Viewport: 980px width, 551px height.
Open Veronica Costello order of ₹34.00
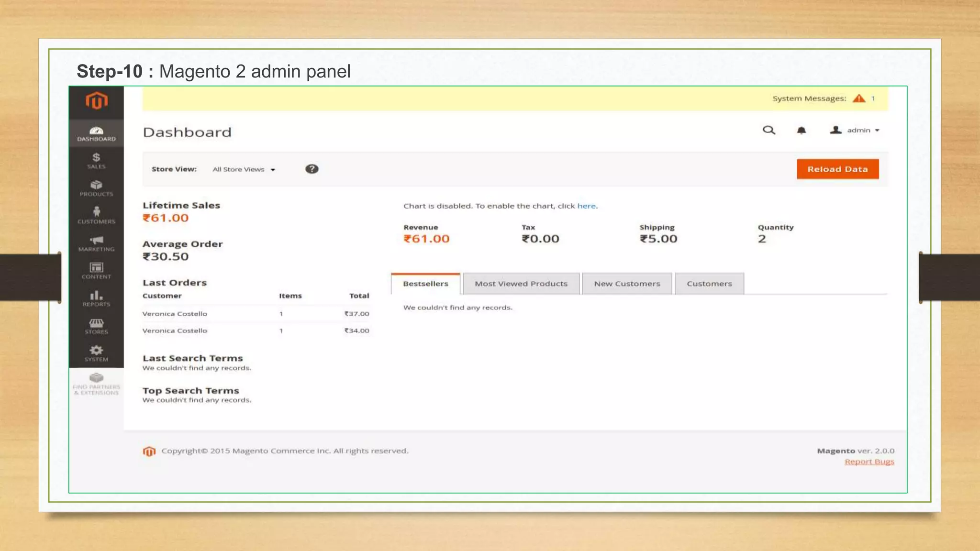click(x=256, y=331)
